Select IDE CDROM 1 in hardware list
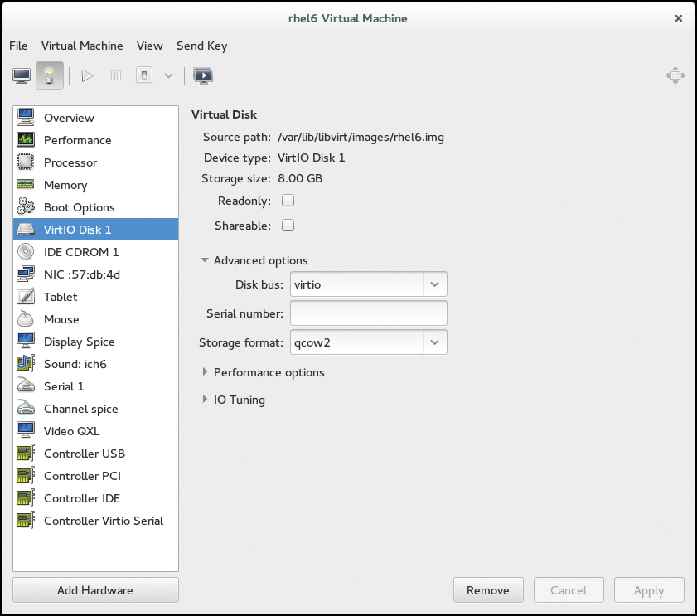Viewport: 697px width, 616px height. point(81,252)
